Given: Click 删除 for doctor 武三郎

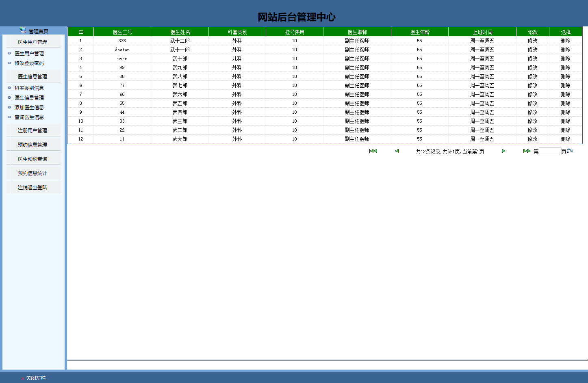Looking at the screenshot, I should [x=566, y=121].
